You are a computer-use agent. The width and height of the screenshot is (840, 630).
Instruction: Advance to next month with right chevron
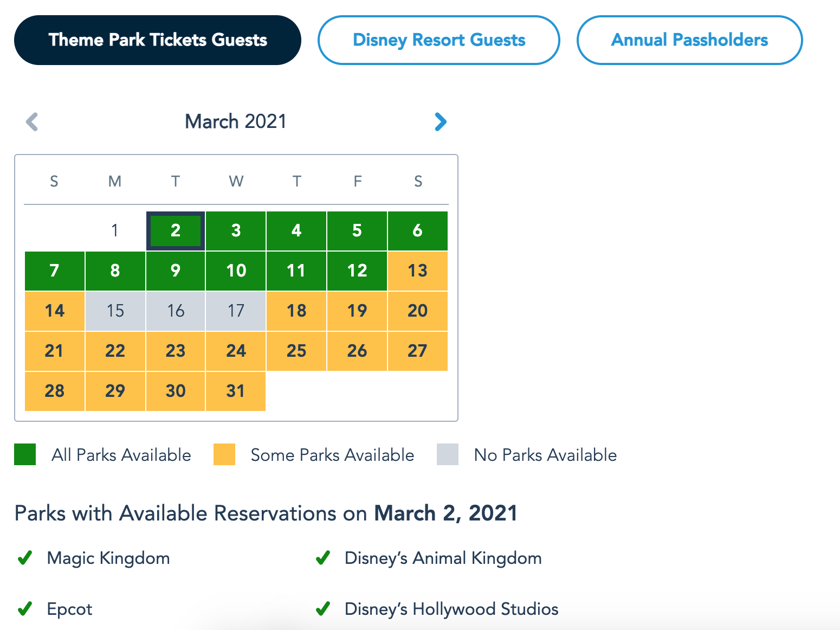tap(441, 121)
